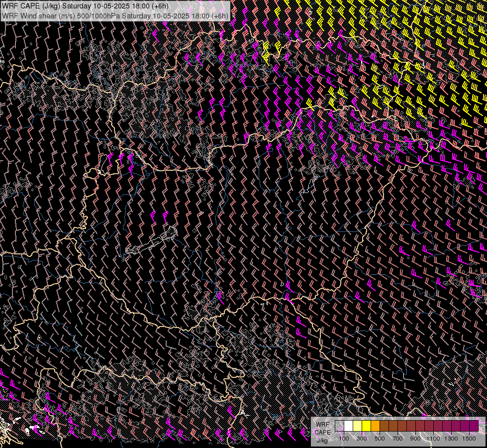Click the pale yellow CAPE legend swatch

click(358, 426)
